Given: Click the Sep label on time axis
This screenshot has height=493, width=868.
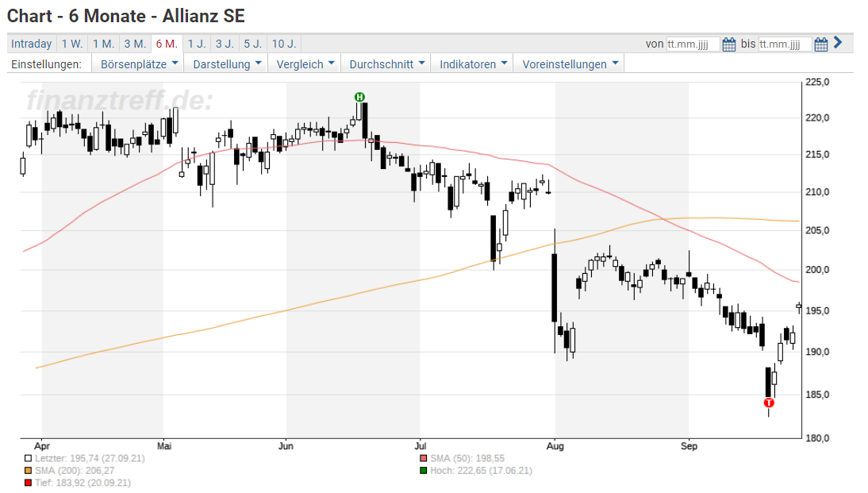Looking at the screenshot, I should click(x=689, y=446).
